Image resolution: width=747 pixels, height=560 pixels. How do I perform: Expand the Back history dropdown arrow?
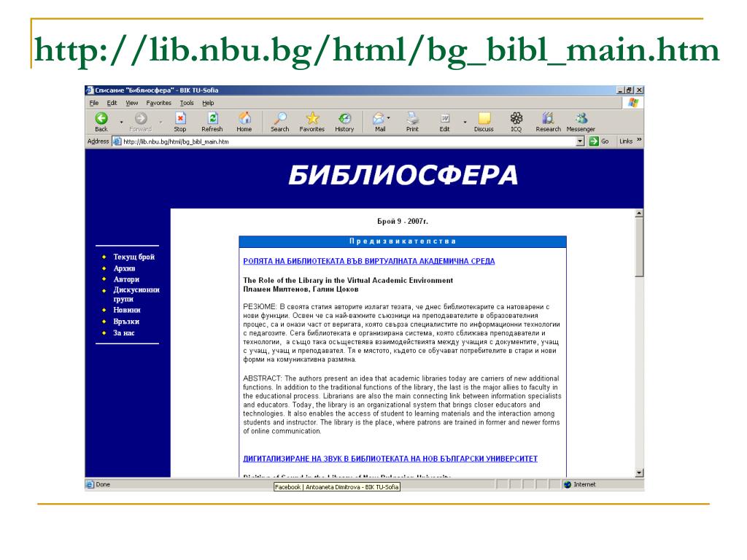point(121,122)
